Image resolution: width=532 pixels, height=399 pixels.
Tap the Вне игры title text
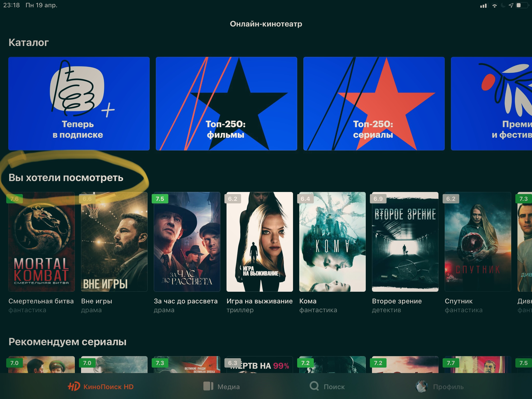coord(97,301)
